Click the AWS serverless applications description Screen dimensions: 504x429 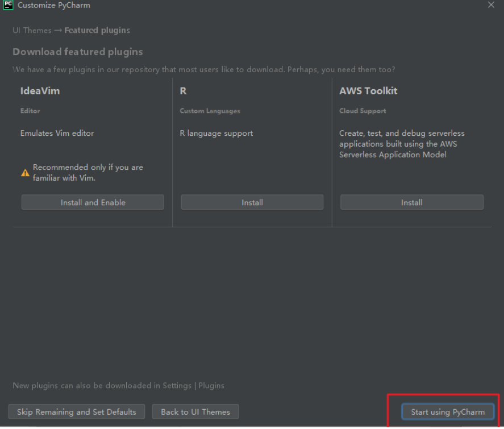click(x=402, y=144)
